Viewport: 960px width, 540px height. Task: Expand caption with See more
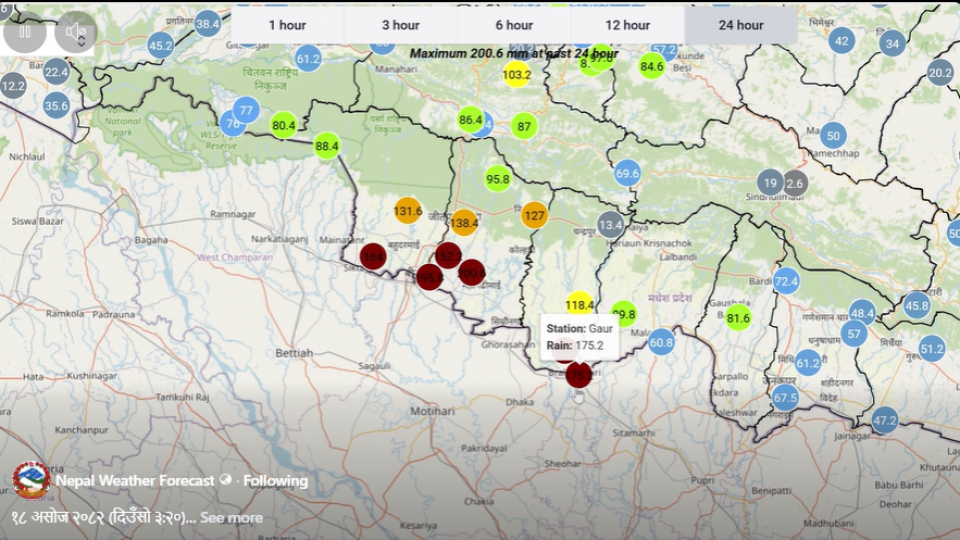pyautogui.click(x=231, y=517)
